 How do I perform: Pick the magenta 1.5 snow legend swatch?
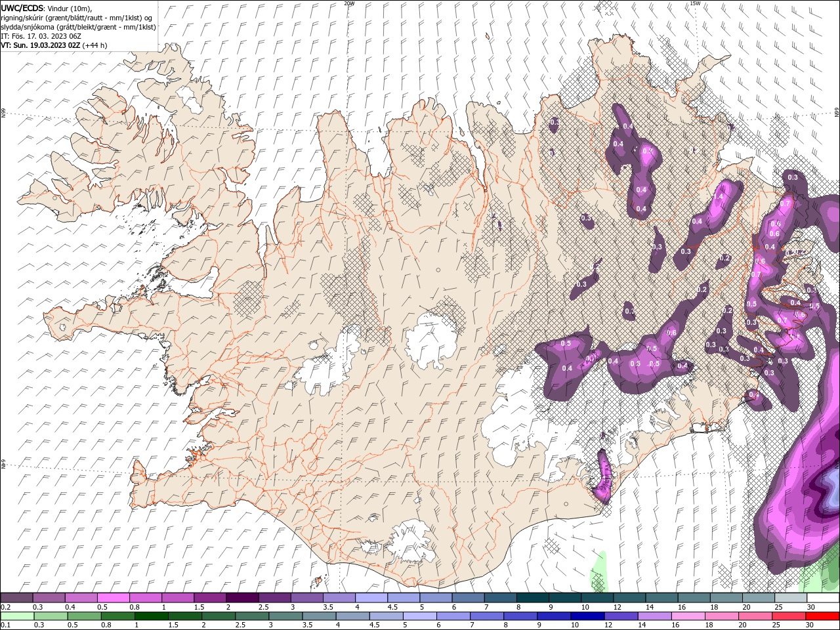coord(210,598)
